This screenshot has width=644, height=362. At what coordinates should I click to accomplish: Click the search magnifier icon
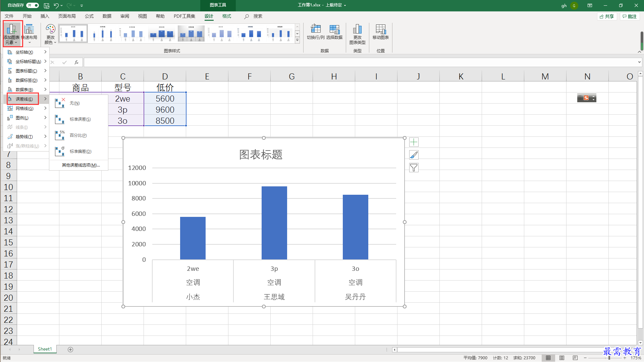pyautogui.click(x=247, y=16)
